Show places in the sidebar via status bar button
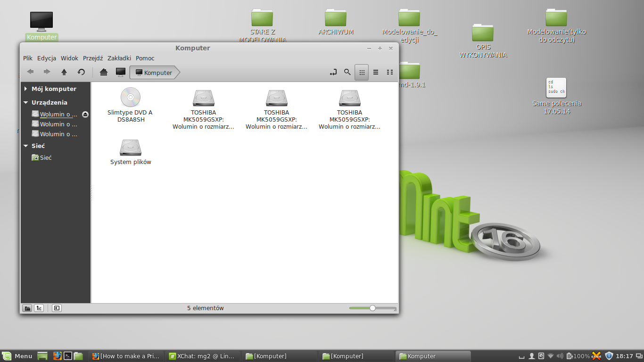The height and width of the screenshot is (362, 644). (x=27, y=308)
